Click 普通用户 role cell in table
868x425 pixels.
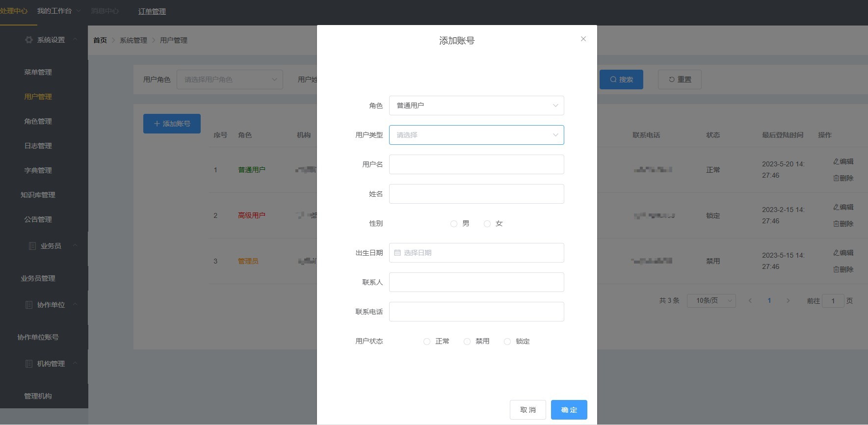click(252, 170)
